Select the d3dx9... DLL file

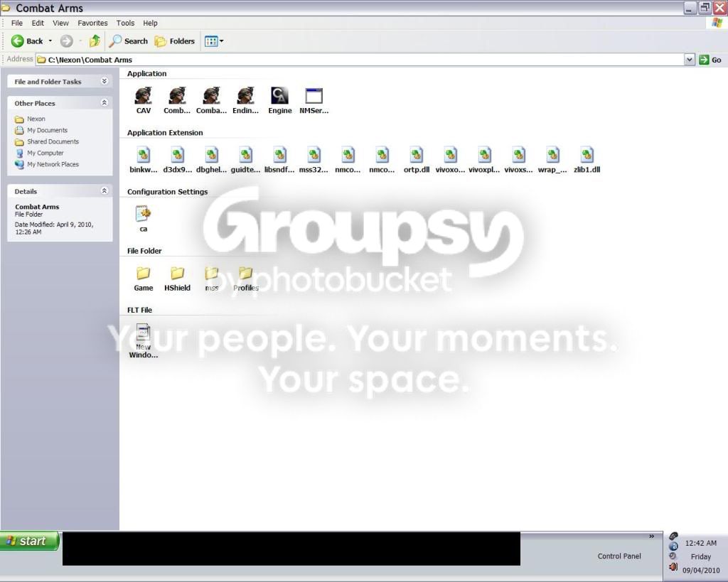[177, 159]
